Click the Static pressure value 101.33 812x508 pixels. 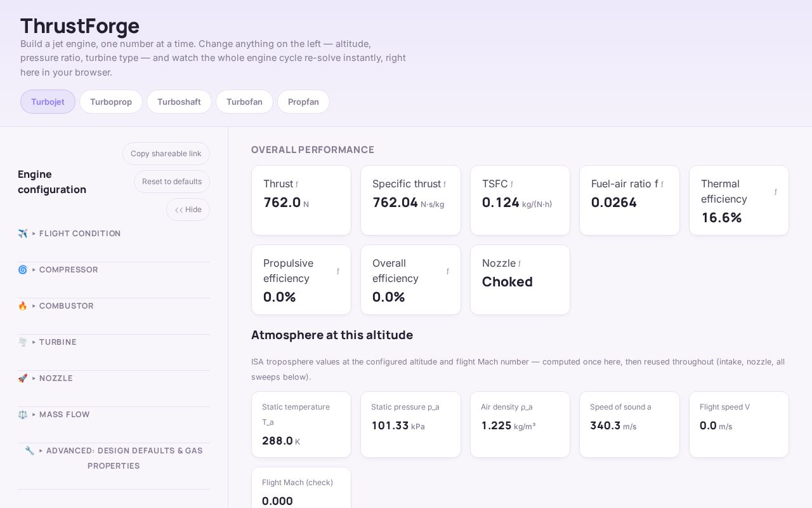[390, 425]
